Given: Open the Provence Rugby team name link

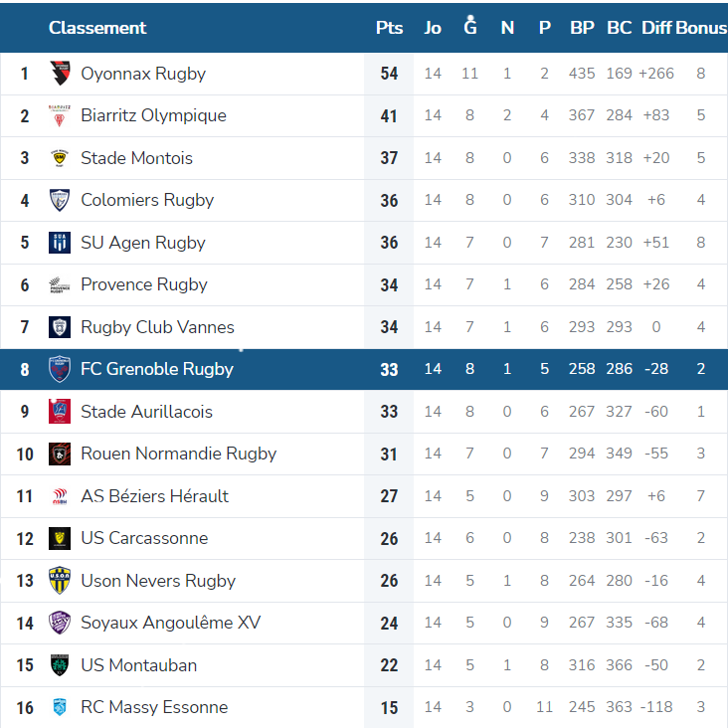Looking at the screenshot, I should pos(144,284).
